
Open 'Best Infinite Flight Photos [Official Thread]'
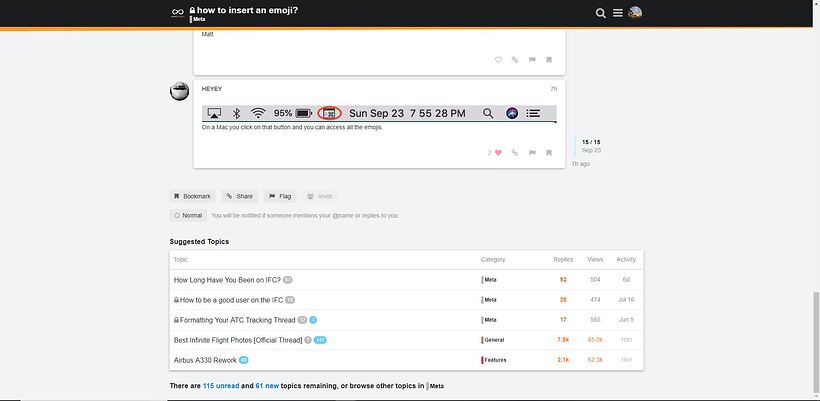click(x=238, y=340)
